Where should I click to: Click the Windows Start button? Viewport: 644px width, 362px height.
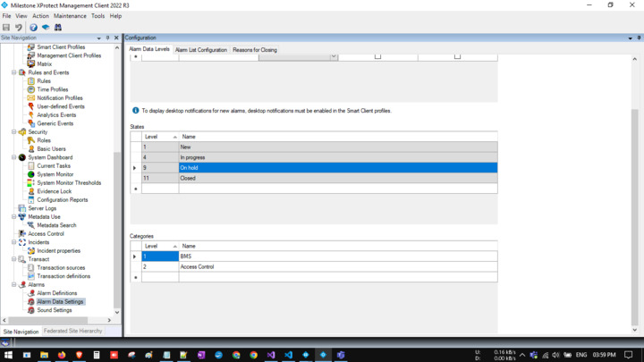point(7,355)
